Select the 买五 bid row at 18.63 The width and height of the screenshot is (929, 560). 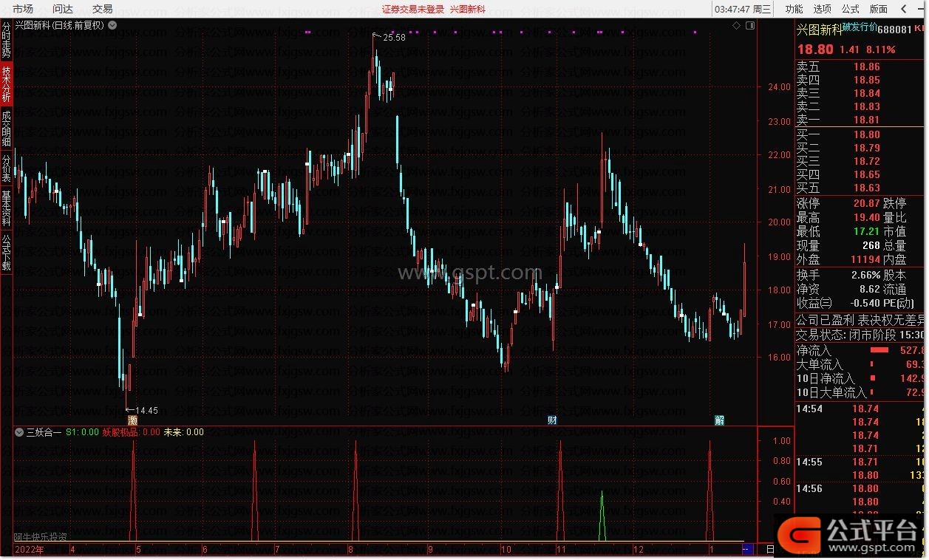pyautogui.click(x=861, y=188)
